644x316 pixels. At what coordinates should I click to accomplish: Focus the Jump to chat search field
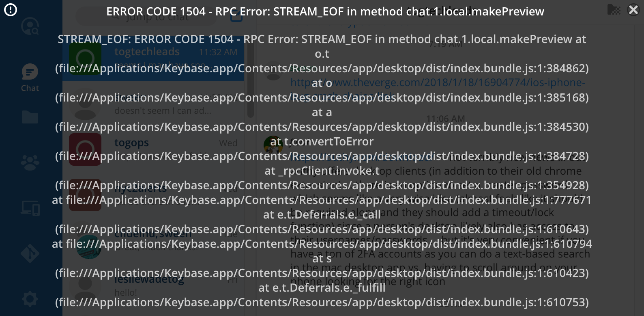[x=146, y=17]
